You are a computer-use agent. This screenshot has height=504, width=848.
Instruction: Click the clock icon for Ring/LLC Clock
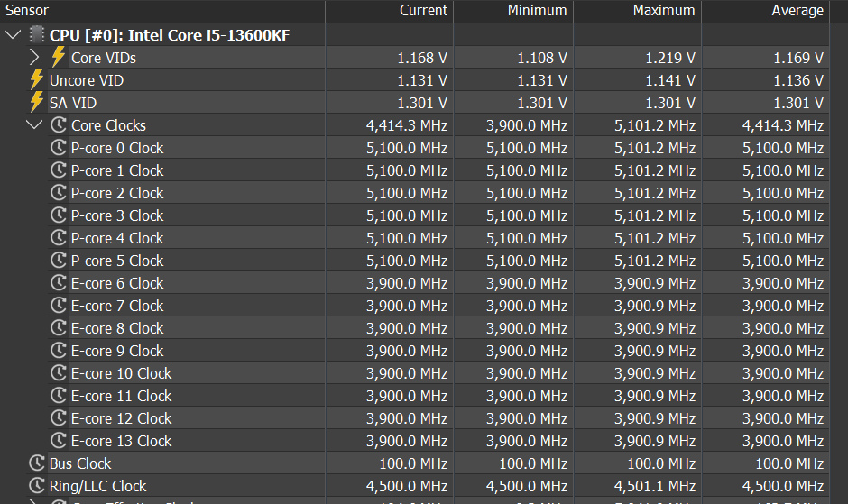(36, 486)
